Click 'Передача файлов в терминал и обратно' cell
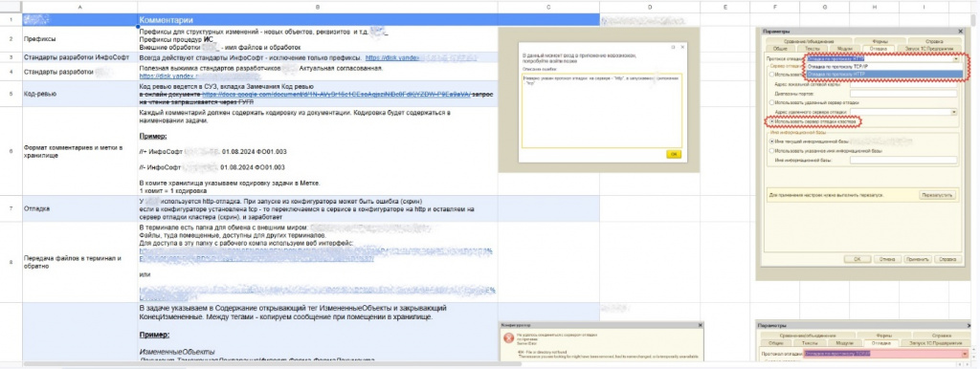Screen dimensions: 980x369 pyautogui.click(x=80, y=262)
